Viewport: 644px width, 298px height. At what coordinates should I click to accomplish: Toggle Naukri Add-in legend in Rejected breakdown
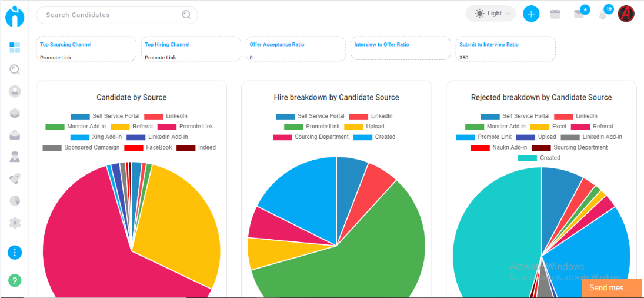point(499,148)
